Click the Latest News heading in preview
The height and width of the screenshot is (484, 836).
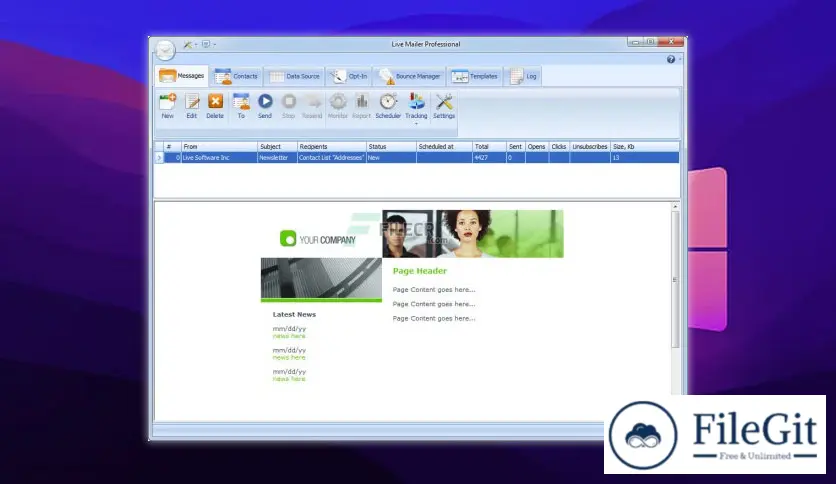294,314
